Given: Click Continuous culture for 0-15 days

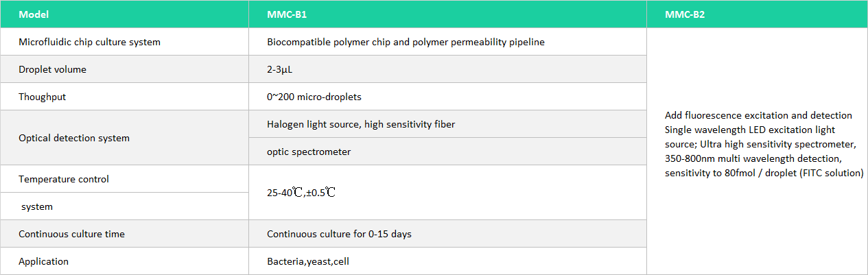Looking at the screenshot, I should pos(339,234).
